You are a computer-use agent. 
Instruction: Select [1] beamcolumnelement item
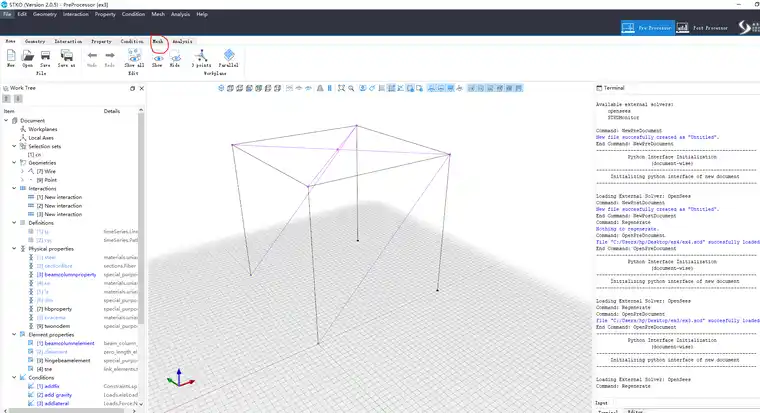[65, 343]
